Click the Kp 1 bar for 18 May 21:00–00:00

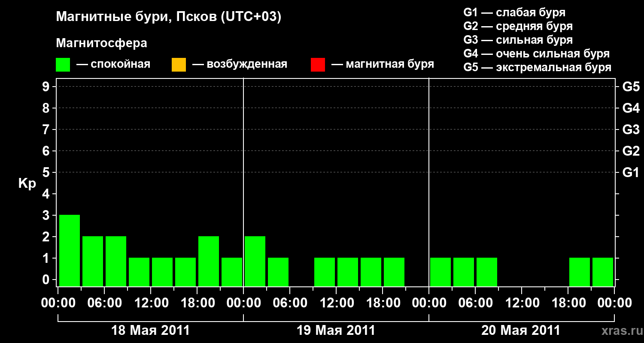(232, 272)
